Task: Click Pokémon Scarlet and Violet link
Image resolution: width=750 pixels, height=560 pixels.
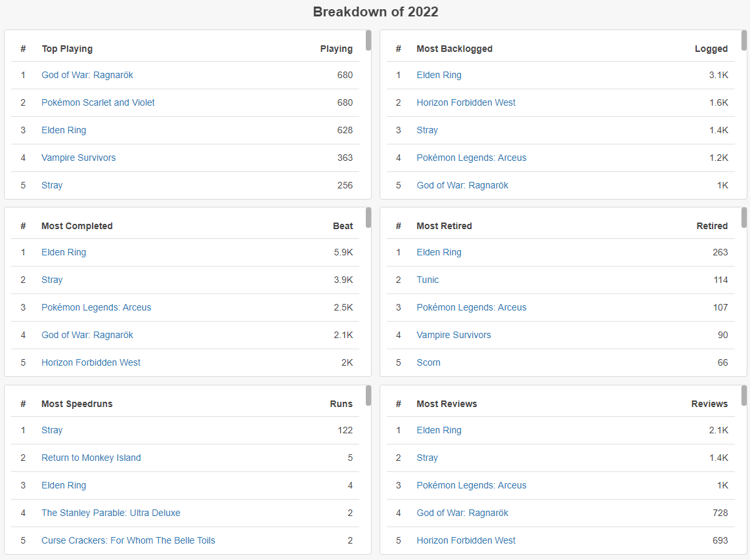Action: coord(98,102)
